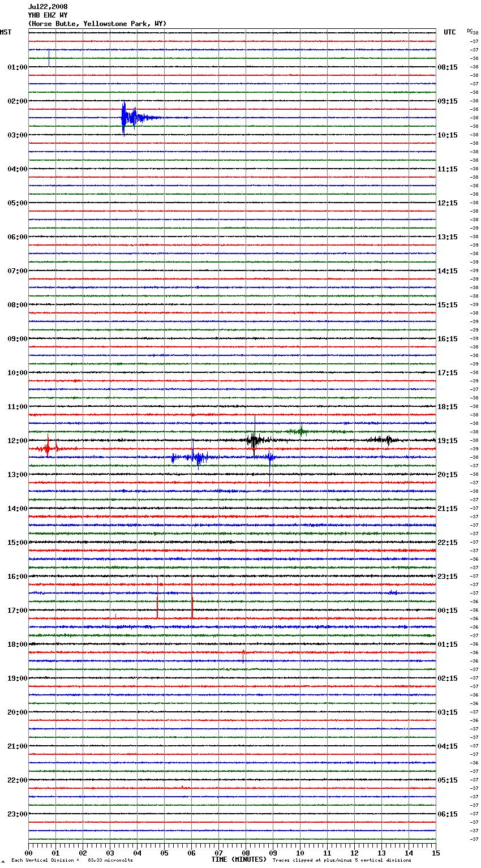
Task: Select the 05:00 MST time label
Action: [17, 203]
